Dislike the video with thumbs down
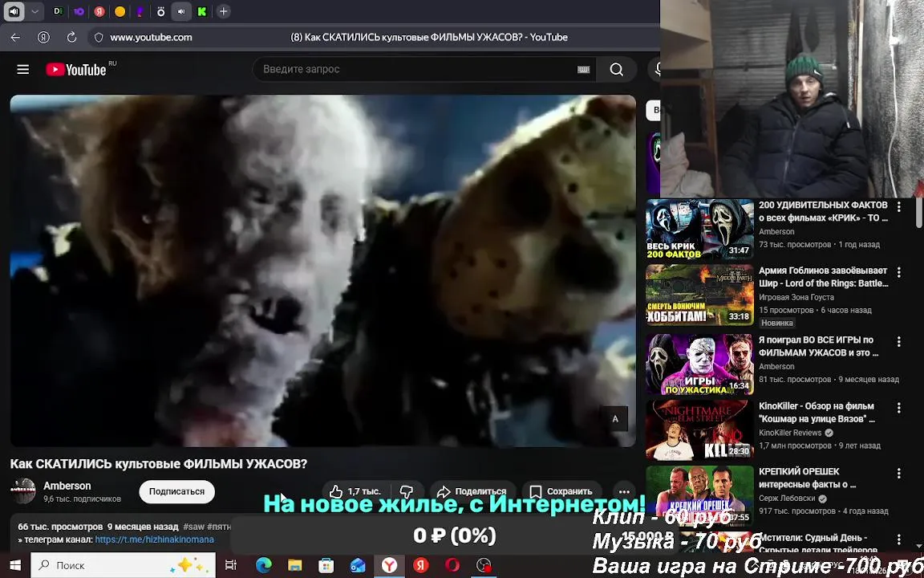Screen dimensions: 924x578 407,491
